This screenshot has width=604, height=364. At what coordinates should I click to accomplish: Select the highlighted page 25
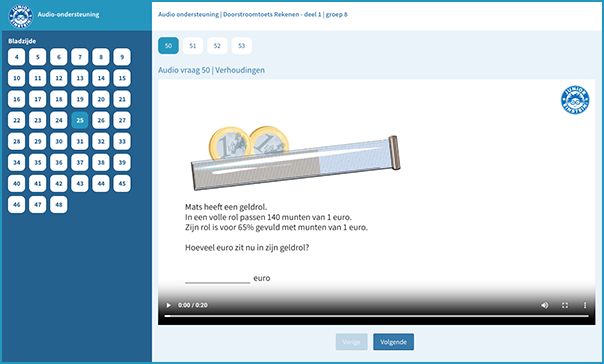click(x=80, y=120)
